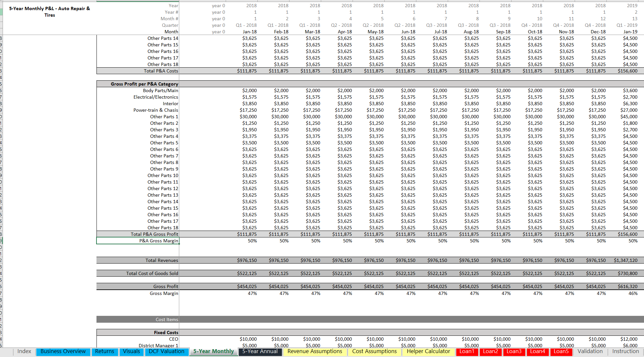Open the DCF Valuation tab

(166, 351)
